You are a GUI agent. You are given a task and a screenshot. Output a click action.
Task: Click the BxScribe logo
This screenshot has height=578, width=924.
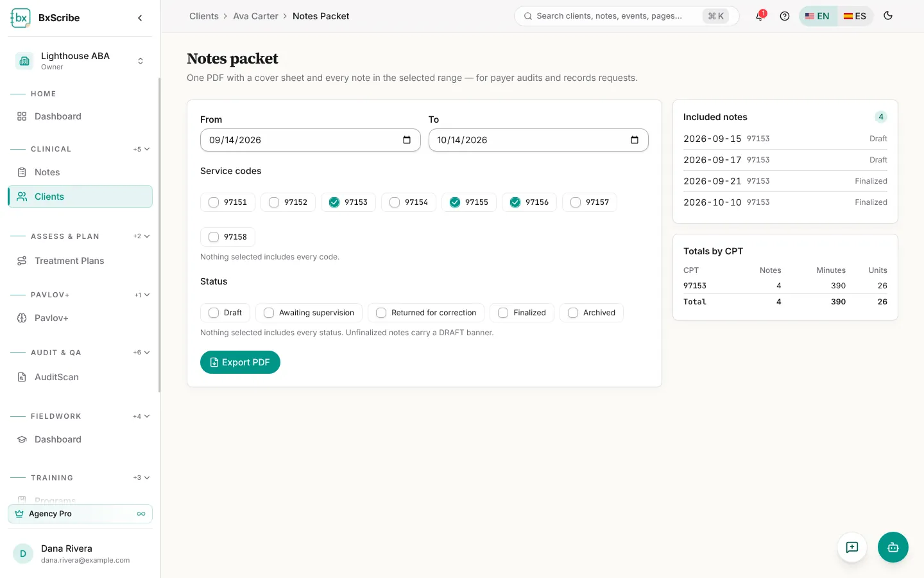(x=21, y=18)
